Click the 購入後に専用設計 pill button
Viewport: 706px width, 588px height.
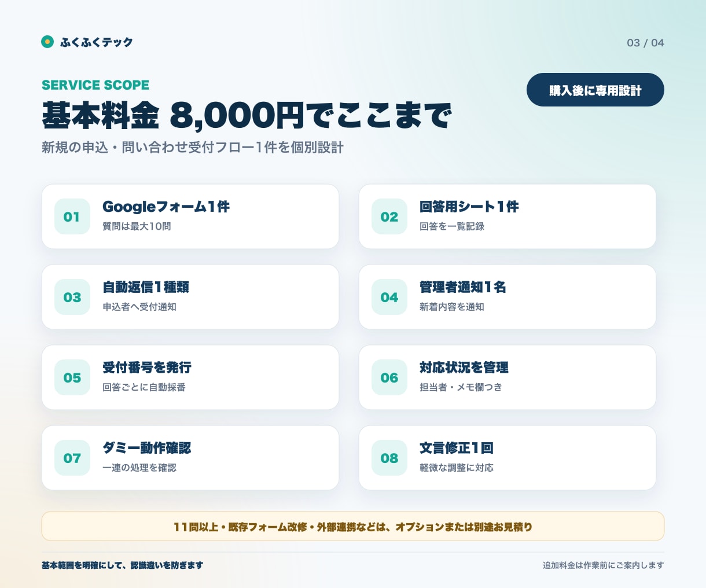595,90
